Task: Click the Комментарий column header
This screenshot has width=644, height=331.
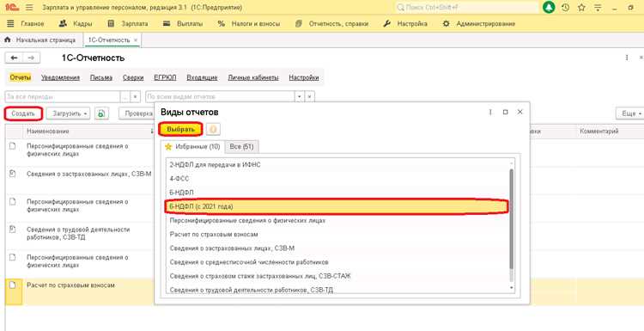Action: pos(599,132)
